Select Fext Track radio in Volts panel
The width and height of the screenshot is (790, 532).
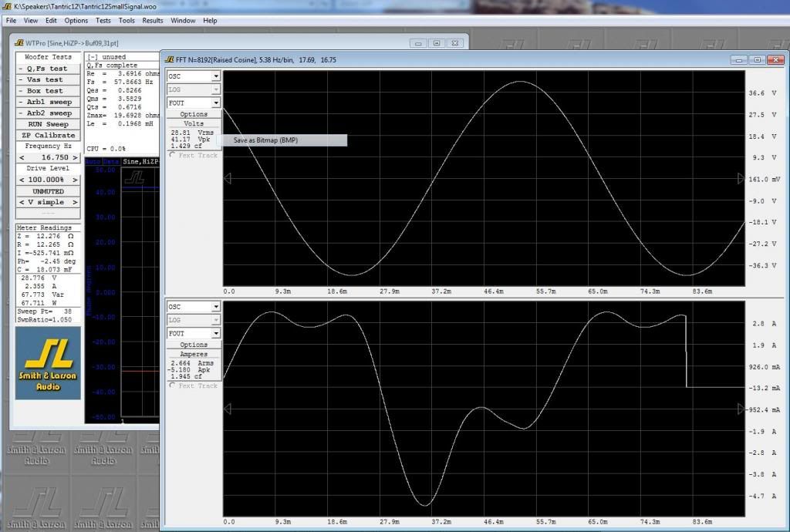[x=172, y=155]
